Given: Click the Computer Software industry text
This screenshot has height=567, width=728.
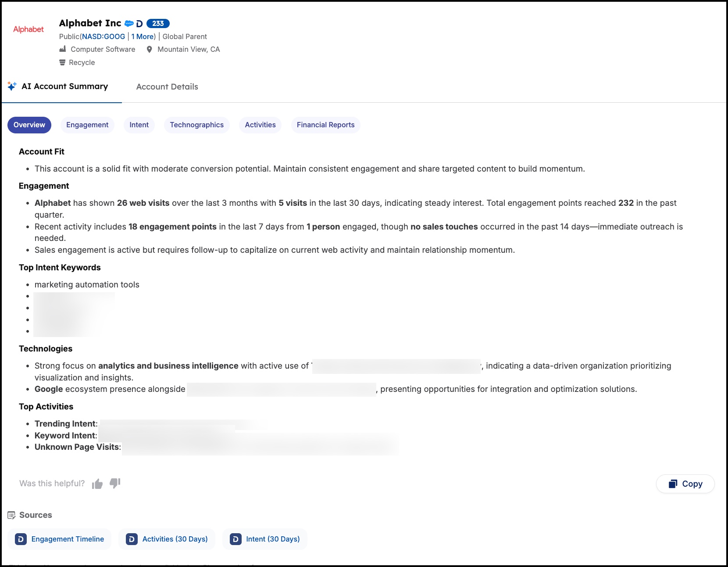Looking at the screenshot, I should (103, 49).
